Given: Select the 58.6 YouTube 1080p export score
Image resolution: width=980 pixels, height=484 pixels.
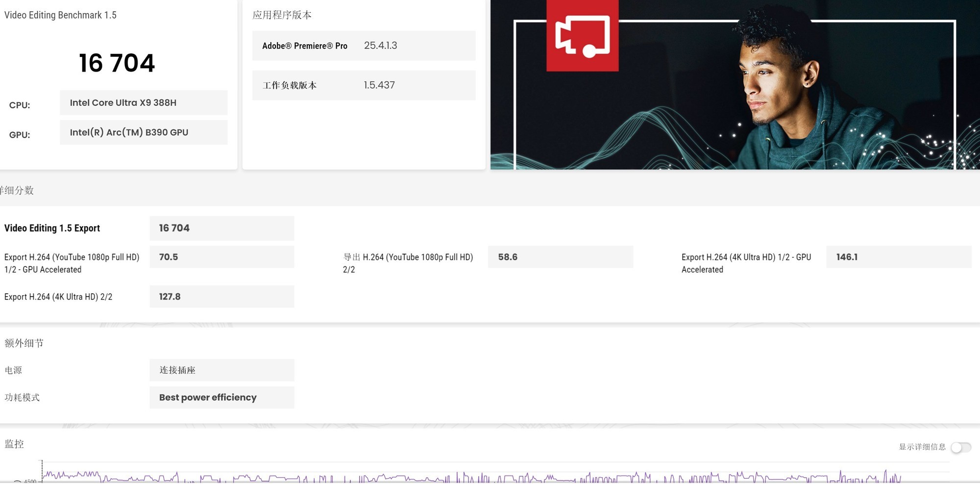Looking at the screenshot, I should pos(560,257).
